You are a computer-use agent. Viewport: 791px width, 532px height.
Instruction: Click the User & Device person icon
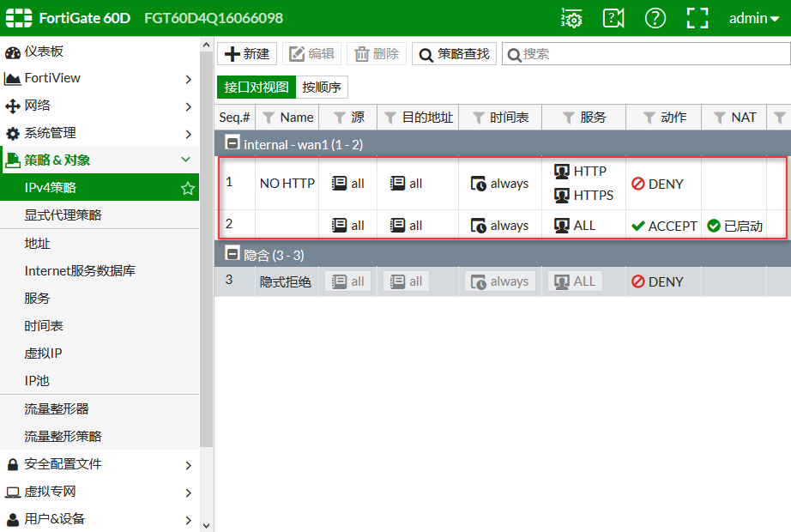[13, 519]
